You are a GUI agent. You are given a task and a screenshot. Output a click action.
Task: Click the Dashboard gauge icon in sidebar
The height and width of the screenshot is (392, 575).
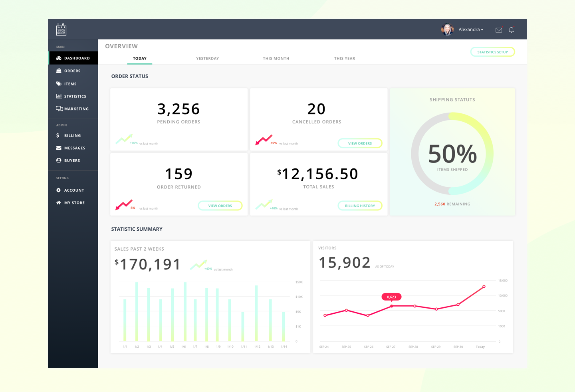[x=59, y=58]
